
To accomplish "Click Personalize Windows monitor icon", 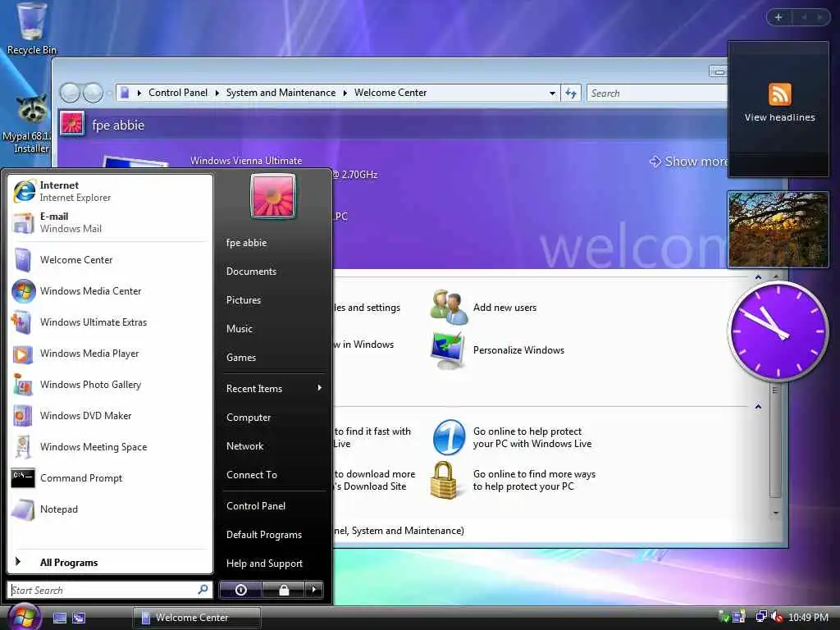I will pyautogui.click(x=448, y=349).
